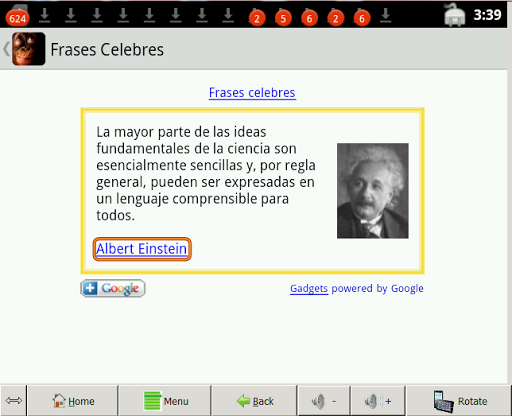The image size is (512, 416).
Task: Click the Gadgets powered by Google link
Action: [357, 288]
